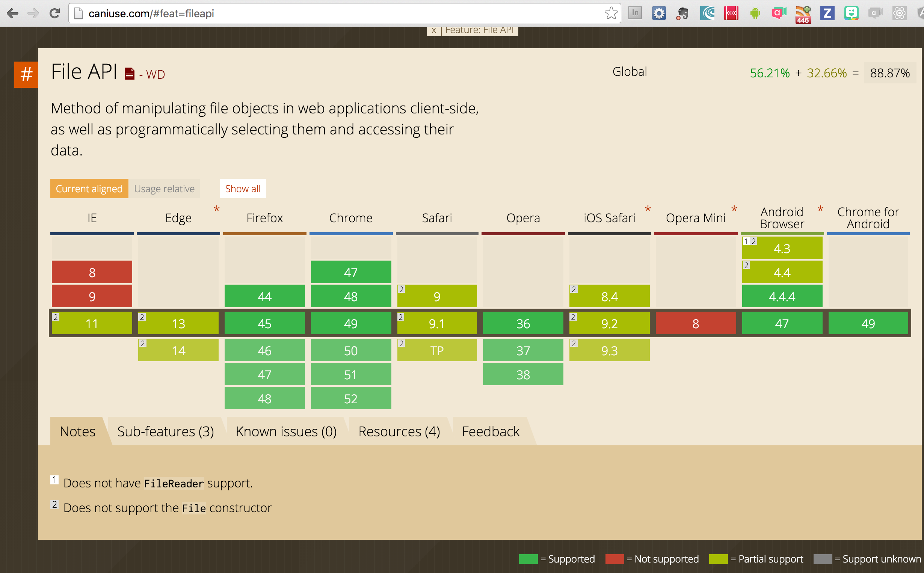
Task: Click the Safari TP cell
Action: point(437,350)
